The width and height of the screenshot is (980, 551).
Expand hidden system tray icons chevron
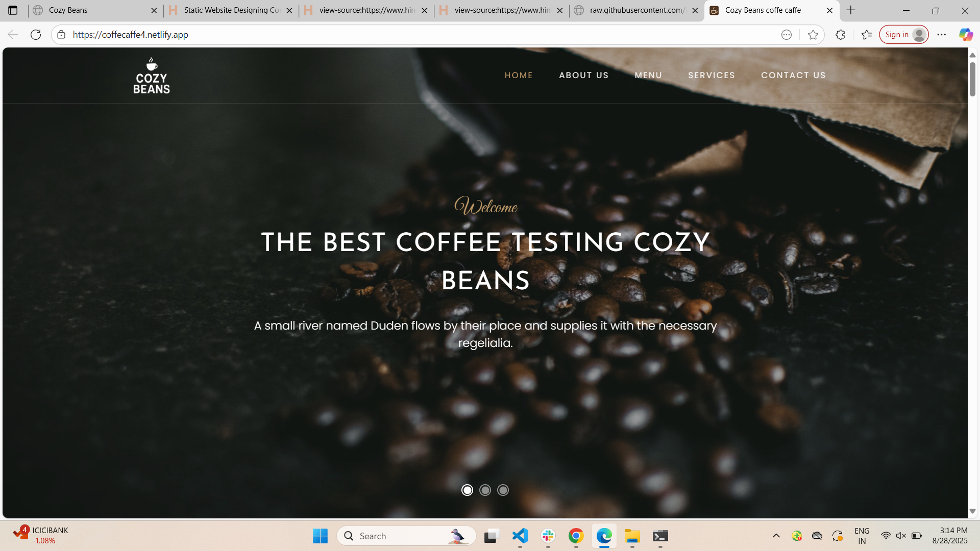coord(776,536)
